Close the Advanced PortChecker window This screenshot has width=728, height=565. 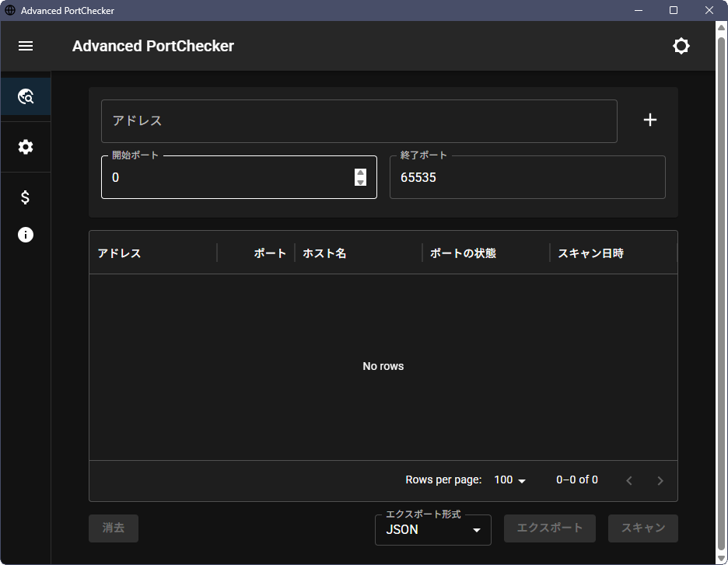click(x=709, y=10)
